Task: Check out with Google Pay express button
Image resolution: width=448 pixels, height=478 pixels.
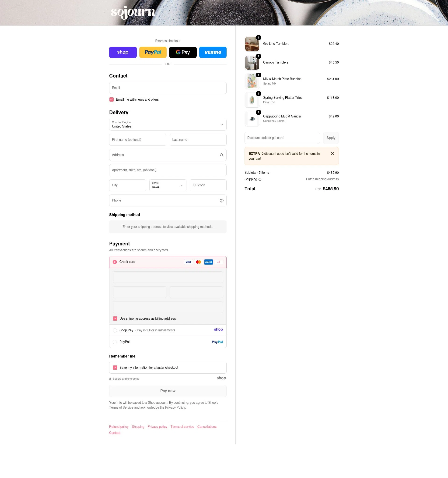Action: [x=182, y=52]
